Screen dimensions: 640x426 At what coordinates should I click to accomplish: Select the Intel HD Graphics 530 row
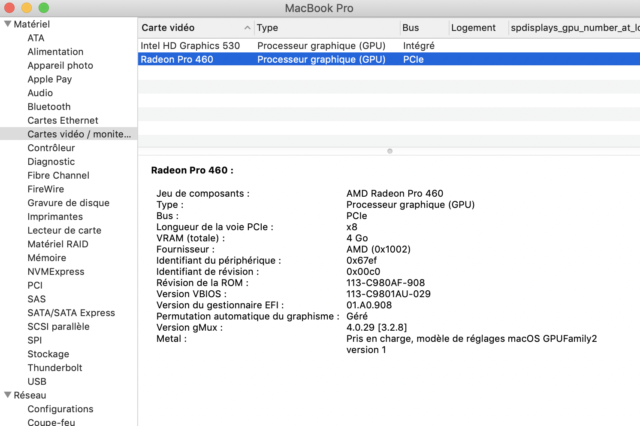click(x=389, y=46)
